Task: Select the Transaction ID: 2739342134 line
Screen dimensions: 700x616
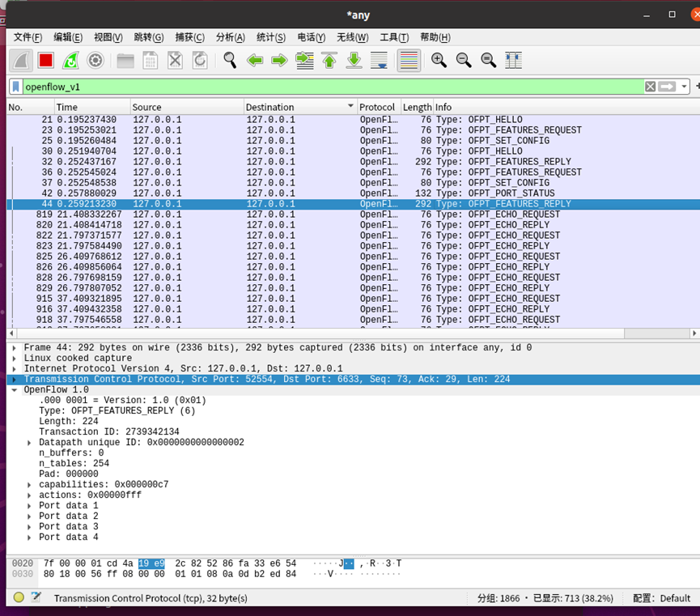Action: (x=109, y=432)
